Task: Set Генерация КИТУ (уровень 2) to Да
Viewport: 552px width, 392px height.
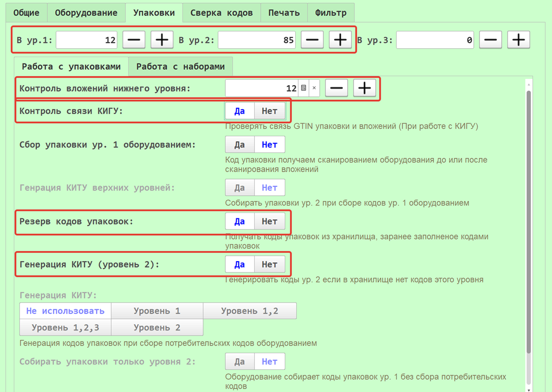Action: pyautogui.click(x=240, y=264)
